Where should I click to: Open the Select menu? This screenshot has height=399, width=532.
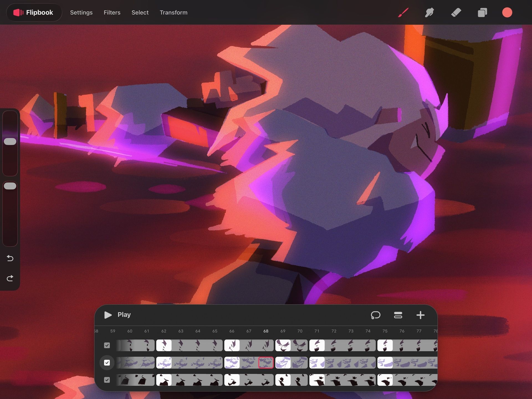(140, 12)
